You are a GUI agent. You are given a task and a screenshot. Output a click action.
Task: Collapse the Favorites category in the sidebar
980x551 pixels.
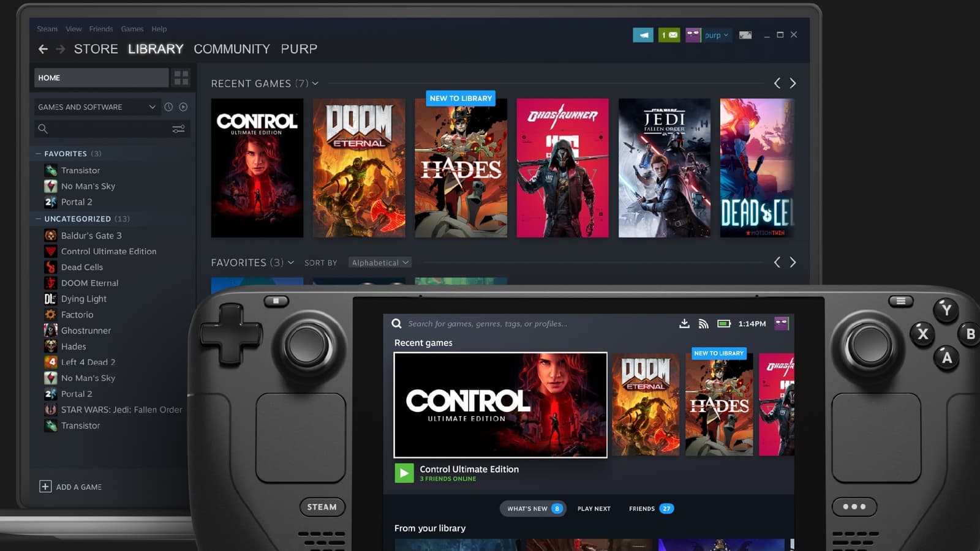coord(39,154)
